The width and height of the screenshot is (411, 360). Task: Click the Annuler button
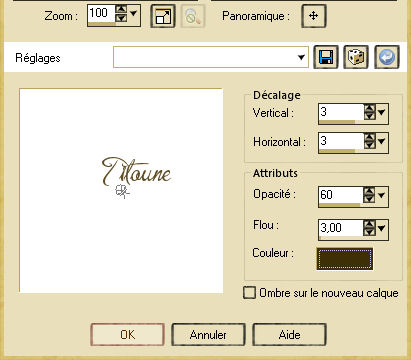(208, 334)
